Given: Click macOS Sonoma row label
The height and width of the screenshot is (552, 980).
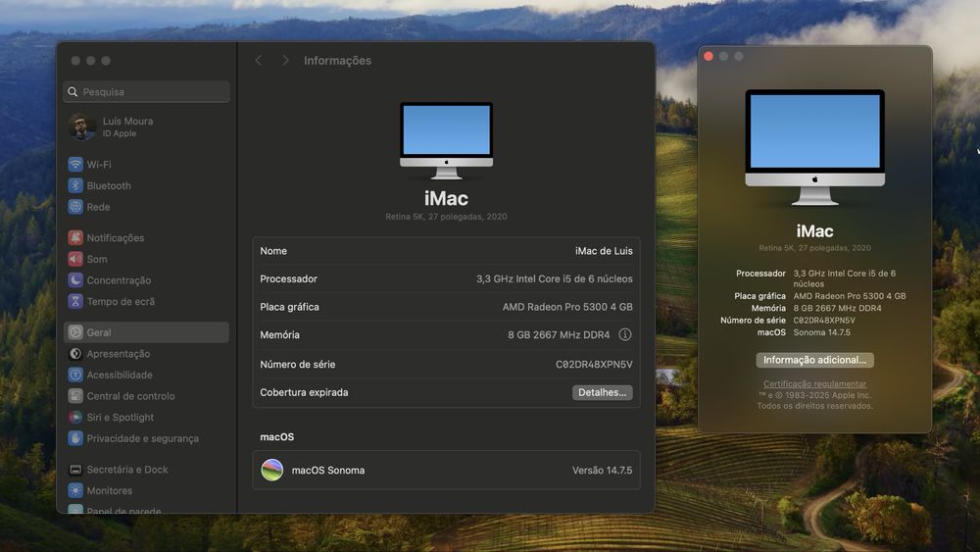Looking at the screenshot, I should click(328, 470).
